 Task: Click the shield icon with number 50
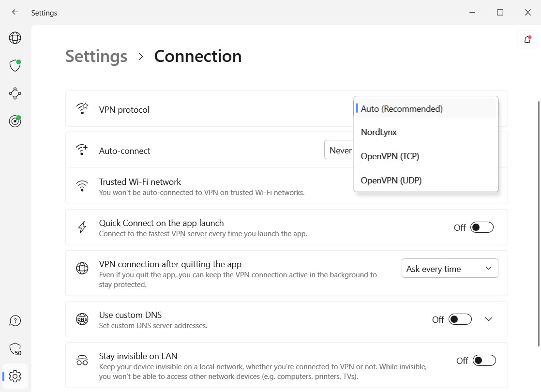click(15, 349)
